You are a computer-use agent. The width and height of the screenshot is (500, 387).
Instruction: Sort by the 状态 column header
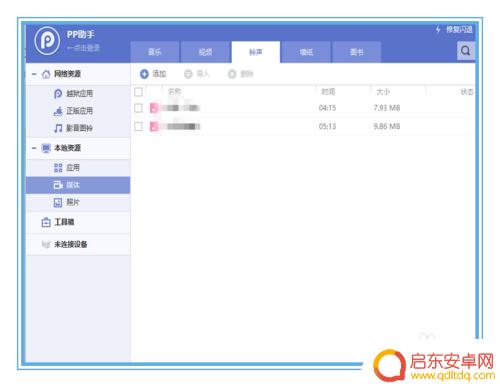(467, 92)
